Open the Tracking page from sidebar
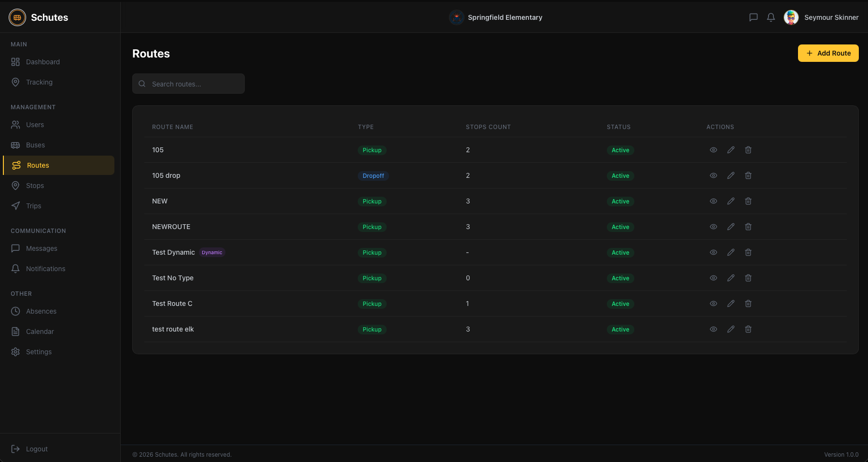The image size is (868, 462). click(39, 82)
